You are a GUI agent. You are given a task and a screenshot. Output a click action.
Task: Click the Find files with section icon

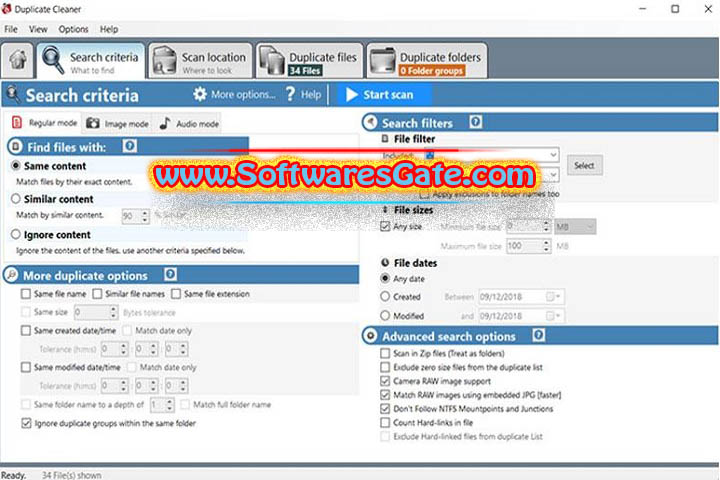[x=15, y=146]
